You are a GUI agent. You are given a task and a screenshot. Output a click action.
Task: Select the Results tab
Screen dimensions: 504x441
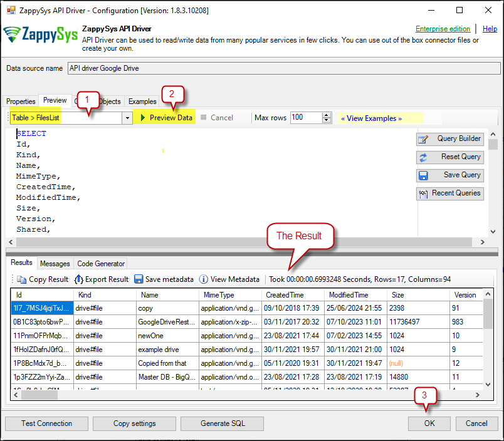[21, 262]
